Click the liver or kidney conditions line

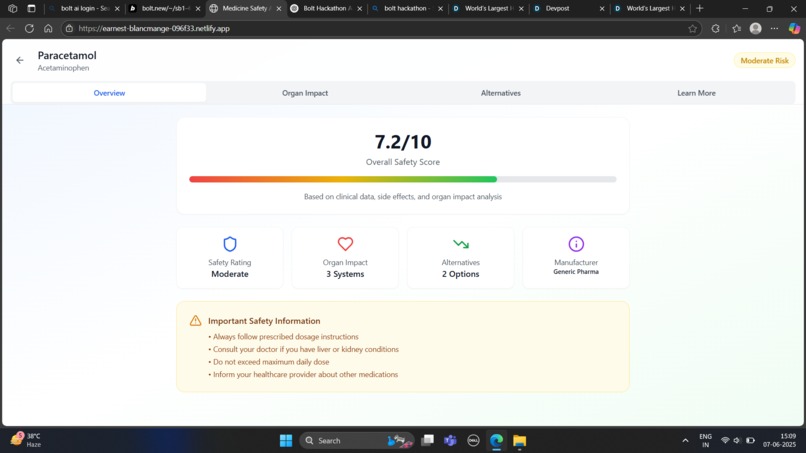click(303, 349)
